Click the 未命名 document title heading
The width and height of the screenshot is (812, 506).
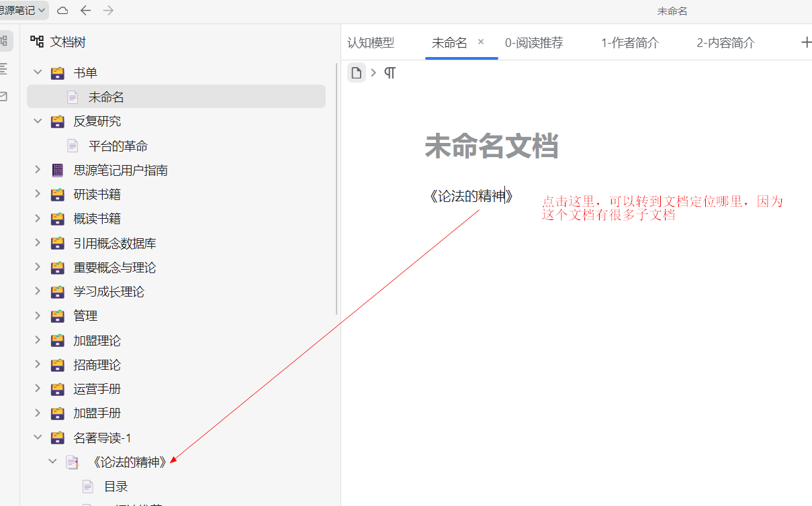tap(491, 147)
